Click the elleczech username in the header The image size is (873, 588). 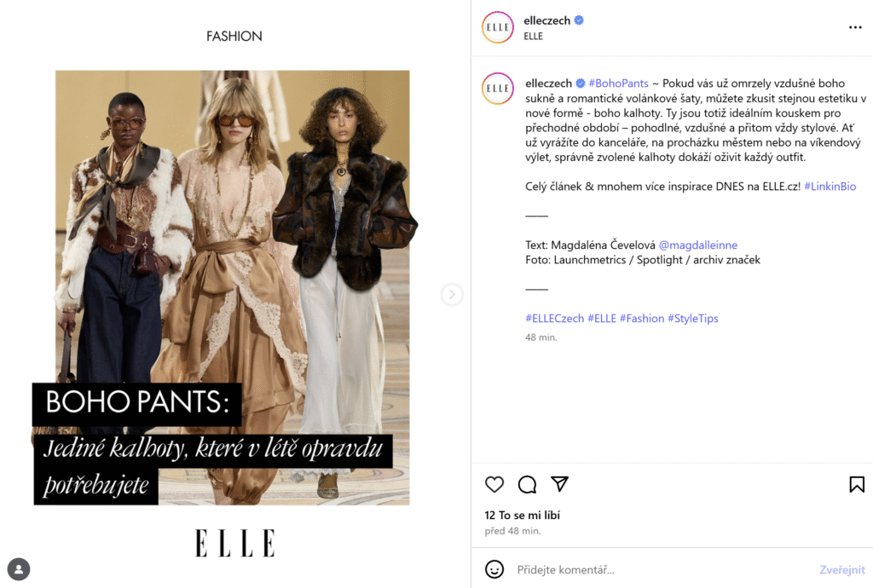[x=546, y=20]
